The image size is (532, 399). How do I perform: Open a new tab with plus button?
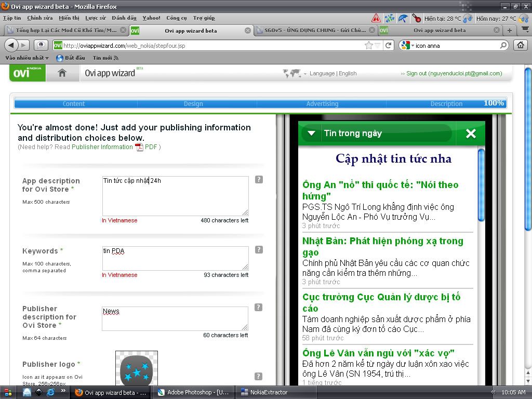point(509,31)
